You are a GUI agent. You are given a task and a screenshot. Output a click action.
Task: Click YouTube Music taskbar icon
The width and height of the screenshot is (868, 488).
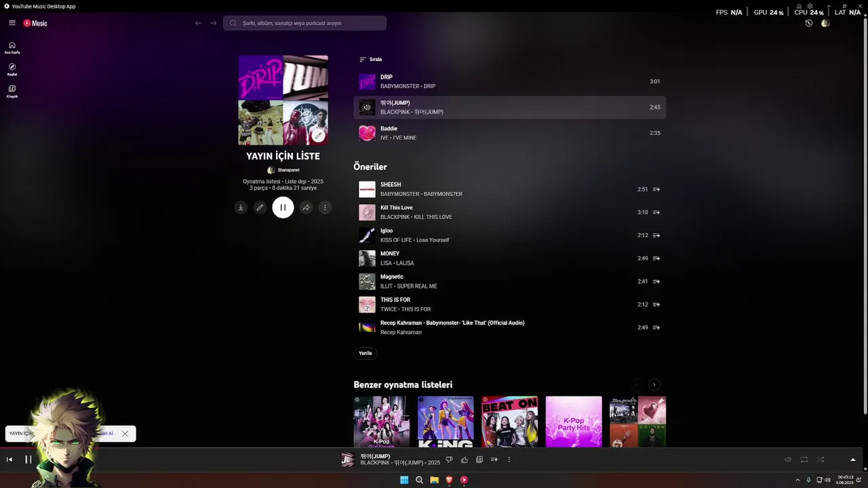click(464, 480)
